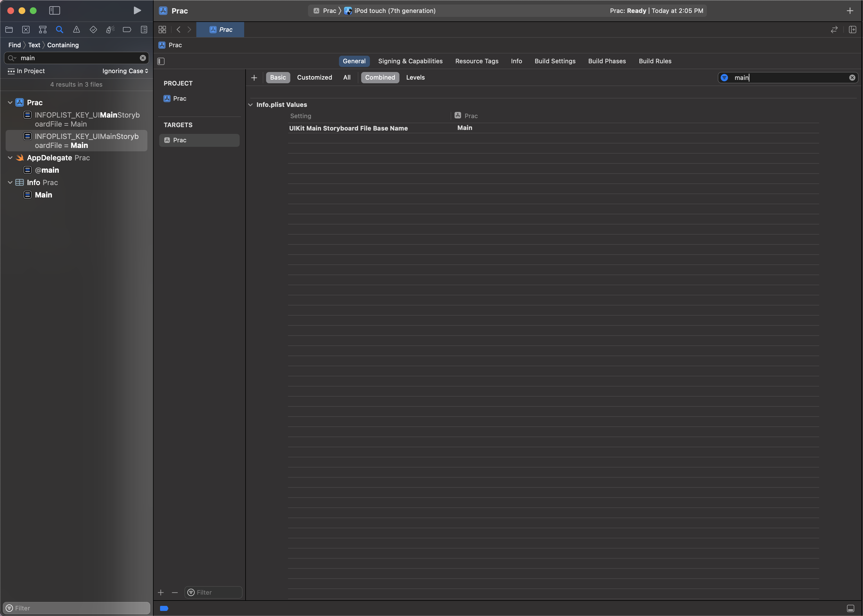The height and width of the screenshot is (616, 863).
Task: Collapse the Prac results group
Action: pos(10,102)
